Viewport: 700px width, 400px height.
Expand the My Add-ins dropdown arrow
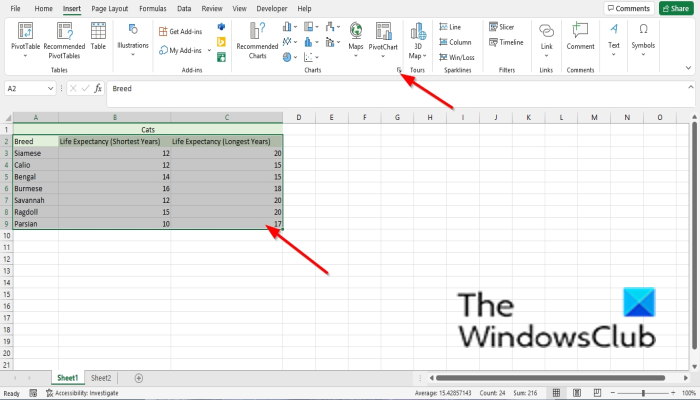pyautogui.click(x=209, y=50)
